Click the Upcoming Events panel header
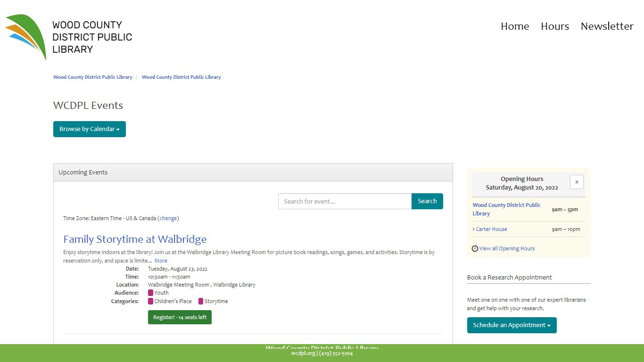644x362 pixels. pos(253,173)
